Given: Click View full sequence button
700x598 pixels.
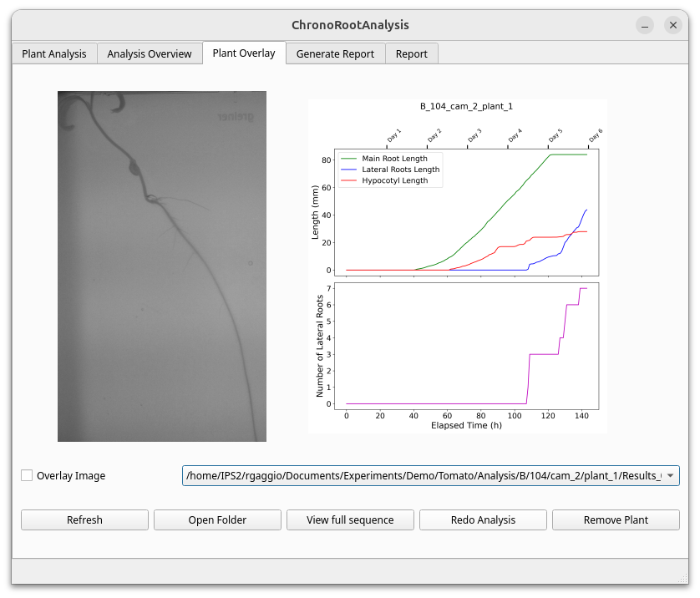Looking at the screenshot, I should point(350,519).
